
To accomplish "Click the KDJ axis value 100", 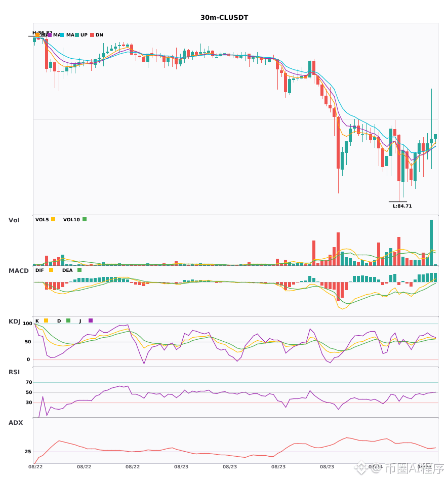I will point(28,324).
